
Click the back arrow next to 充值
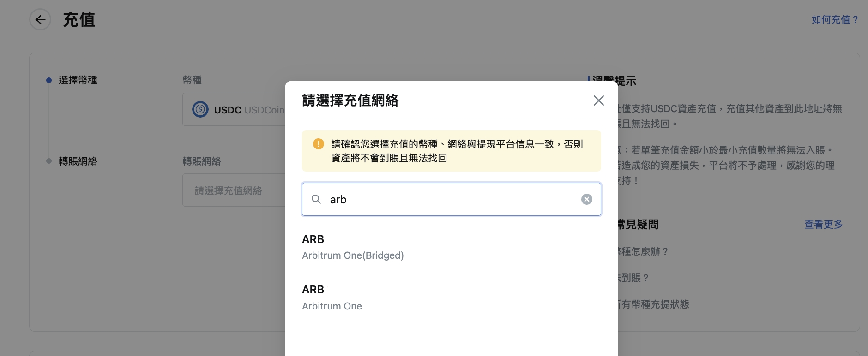[x=40, y=20]
